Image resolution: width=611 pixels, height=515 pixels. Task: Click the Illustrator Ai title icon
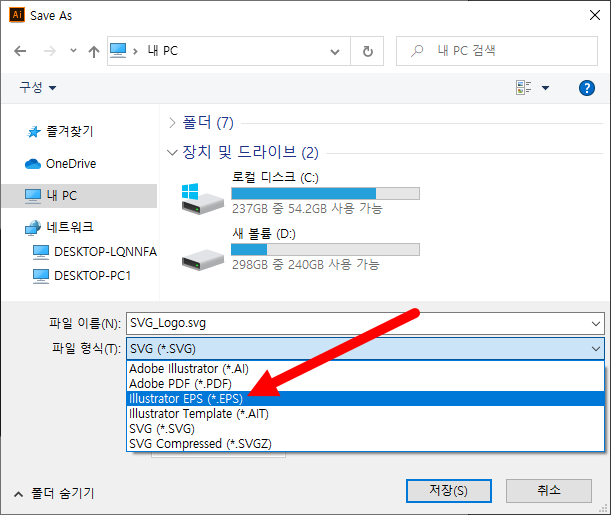[17, 15]
